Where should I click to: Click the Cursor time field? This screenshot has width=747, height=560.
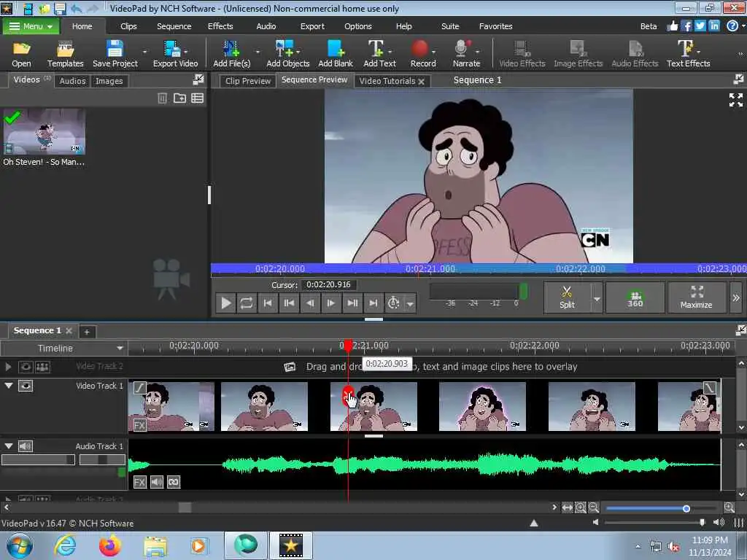point(329,285)
